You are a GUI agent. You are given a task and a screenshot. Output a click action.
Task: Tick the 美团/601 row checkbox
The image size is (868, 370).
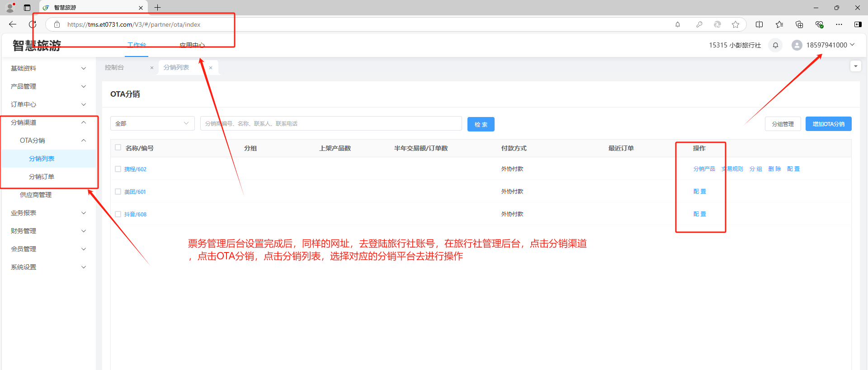pyautogui.click(x=118, y=192)
